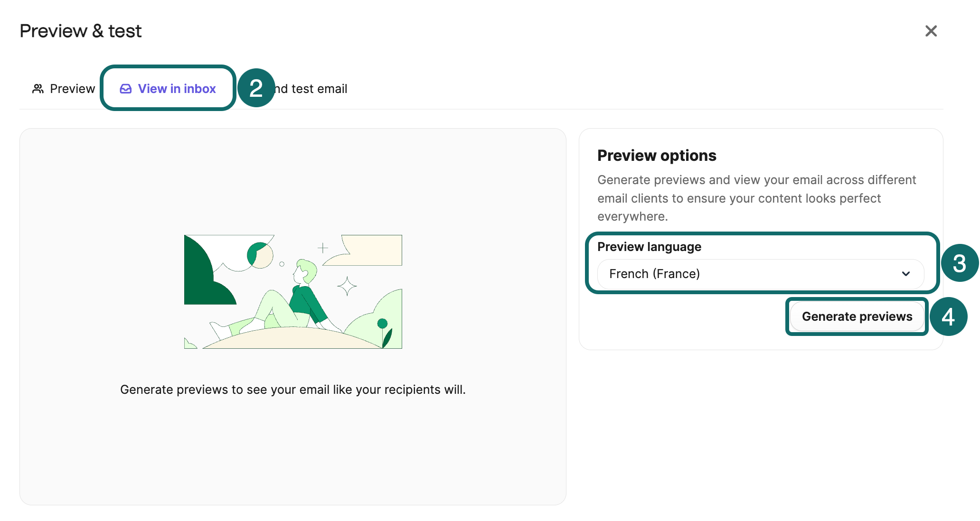This screenshot has width=980, height=521.
Task: Change the language from French (France)
Action: pyautogui.click(x=760, y=274)
